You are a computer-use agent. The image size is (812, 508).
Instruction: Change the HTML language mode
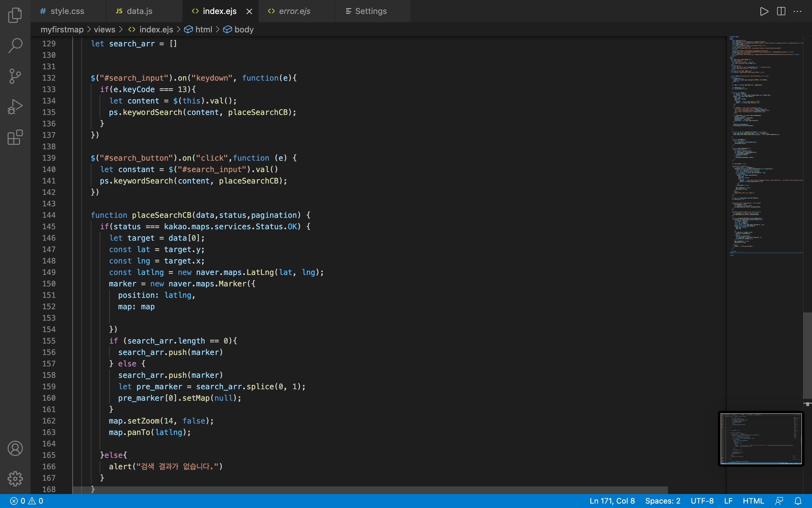753,501
